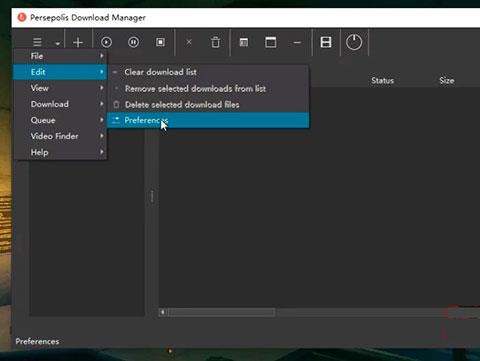The width and height of the screenshot is (480, 361).
Task: Click the horizontal scrollbar thumb
Action: [222, 312]
